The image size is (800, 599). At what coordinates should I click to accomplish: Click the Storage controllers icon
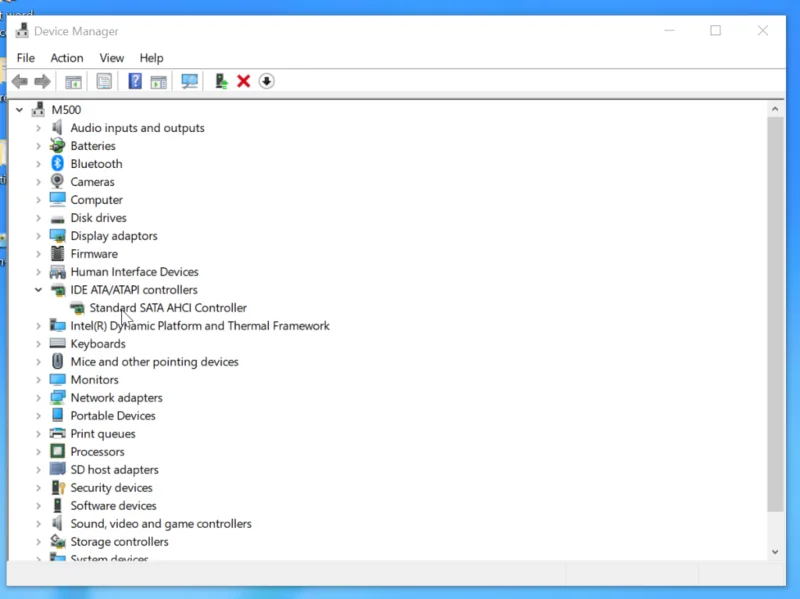[x=57, y=541]
